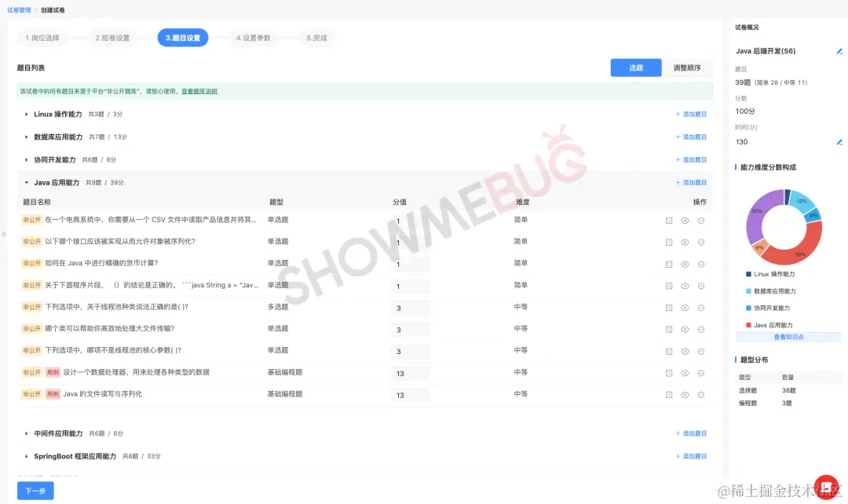Click 添加题目 for Java 应用能力
848x504 pixels.
pos(691,183)
